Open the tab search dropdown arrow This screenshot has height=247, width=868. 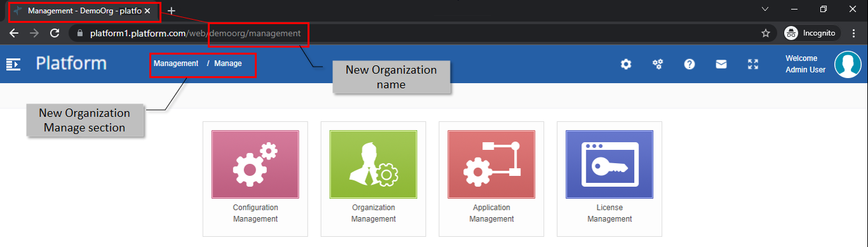tap(766, 9)
